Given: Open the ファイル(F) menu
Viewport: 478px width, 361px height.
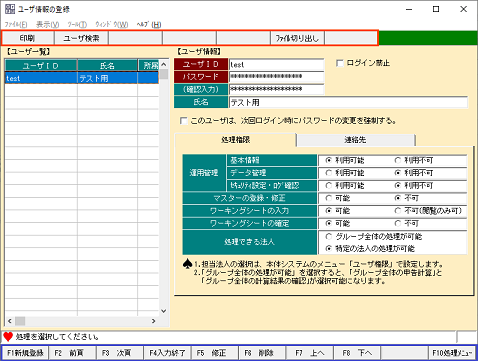Looking at the screenshot, I should (16, 24).
